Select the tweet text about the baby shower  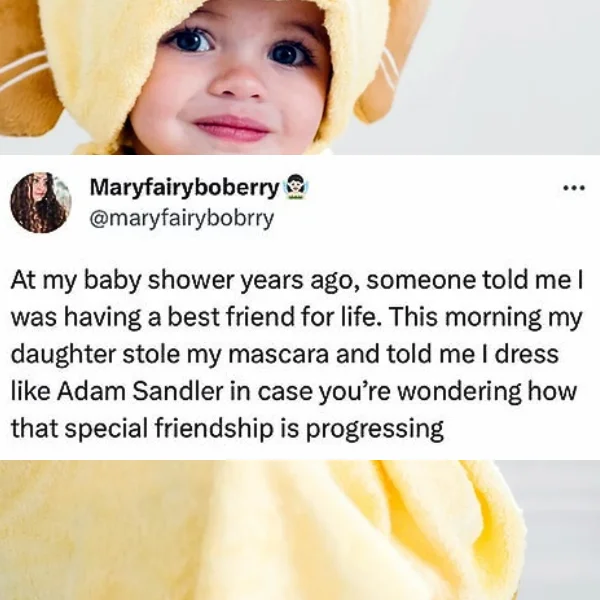tap(297, 354)
